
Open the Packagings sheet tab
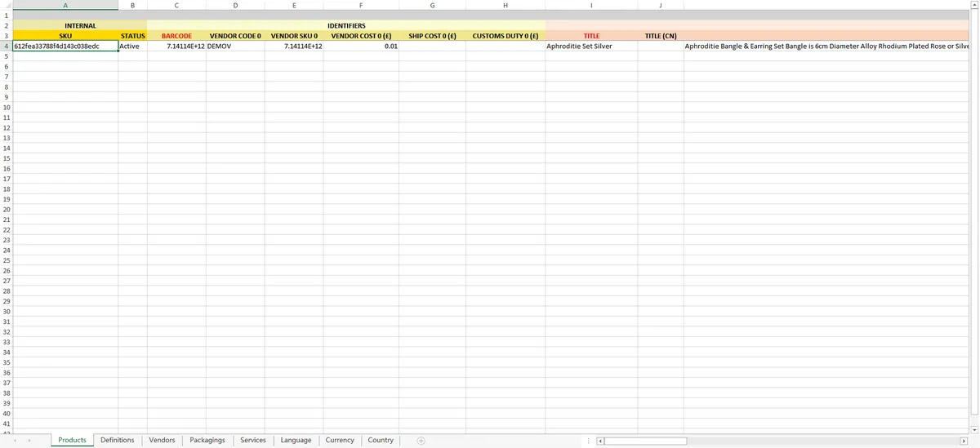[207, 441]
